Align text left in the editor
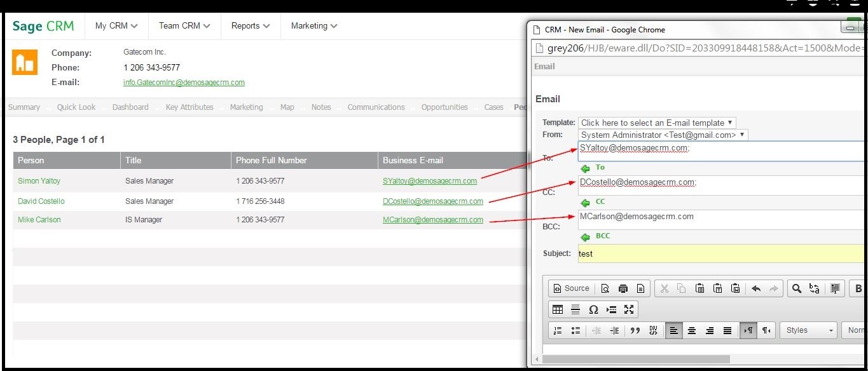The image size is (868, 371). click(674, 330)
